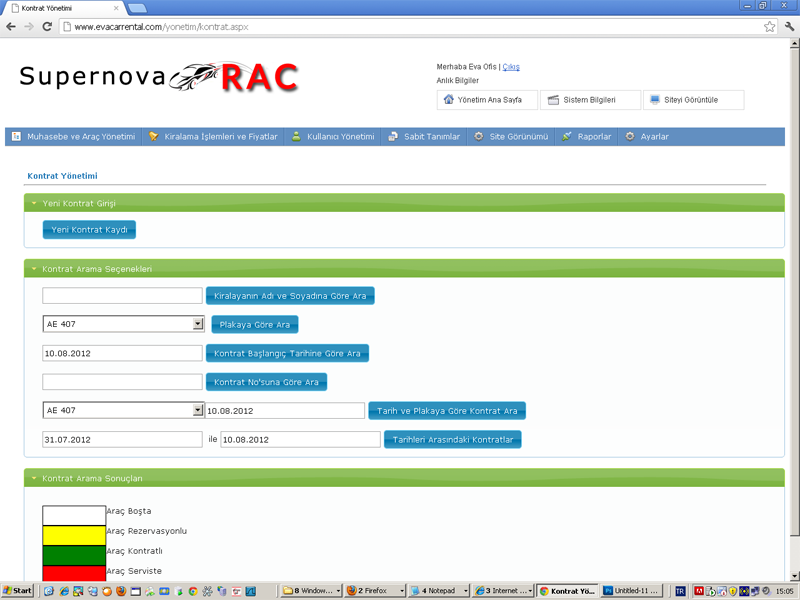Launch Firefox from the quick launch bar

[121, 591]
